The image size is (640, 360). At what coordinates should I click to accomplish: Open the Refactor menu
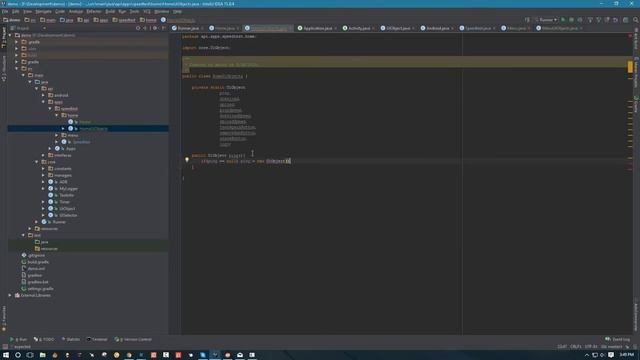[93, 11]
